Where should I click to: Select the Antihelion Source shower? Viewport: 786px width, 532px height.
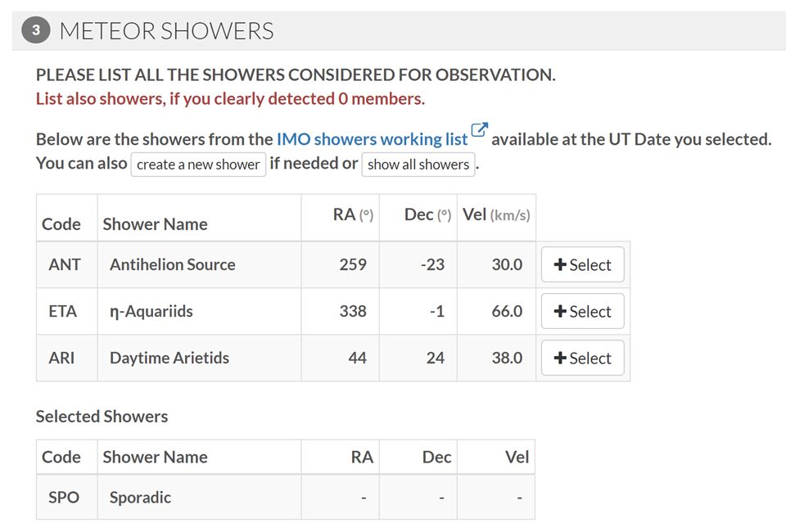(x=582, y=265)
